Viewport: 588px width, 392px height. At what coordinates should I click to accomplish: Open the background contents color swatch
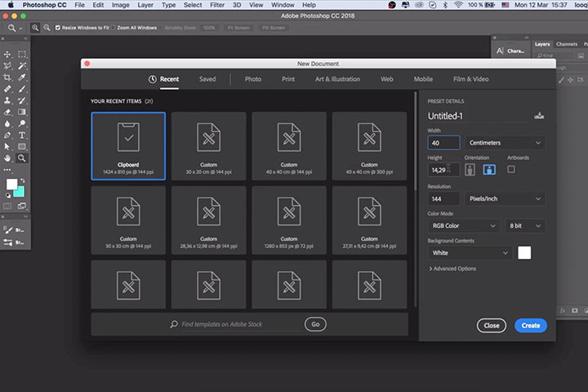click(524, 253)
